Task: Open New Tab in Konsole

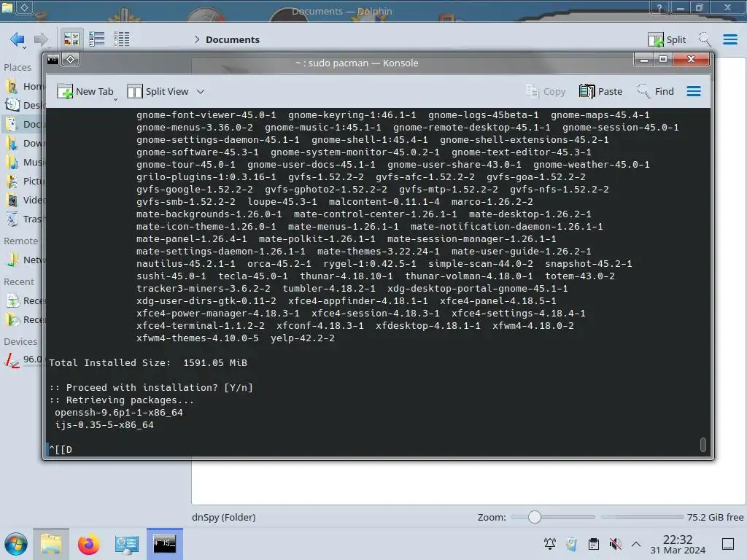Action: pos(85,91)
